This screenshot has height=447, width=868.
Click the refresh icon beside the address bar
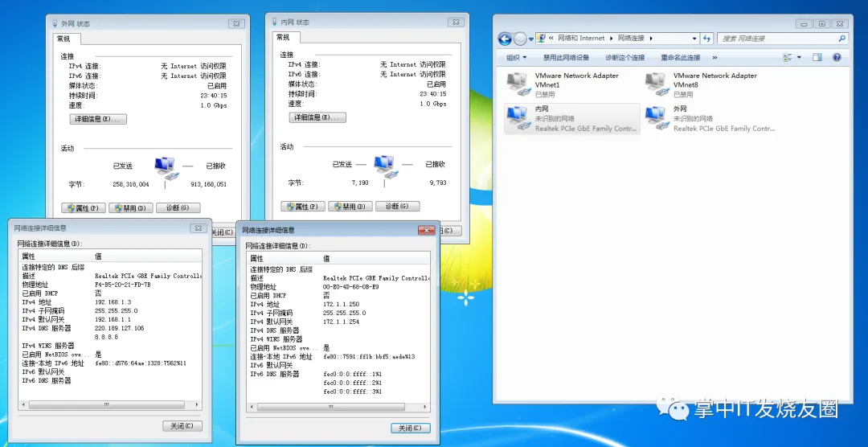[707, 39]
